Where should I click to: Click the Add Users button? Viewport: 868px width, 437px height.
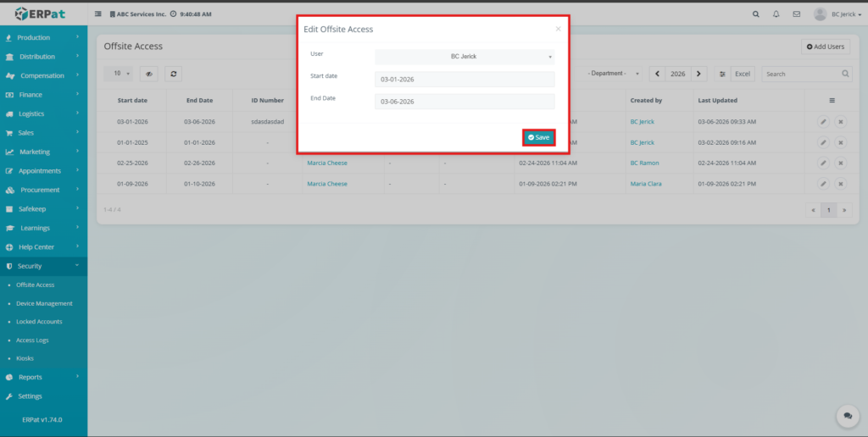coord(825,47)
